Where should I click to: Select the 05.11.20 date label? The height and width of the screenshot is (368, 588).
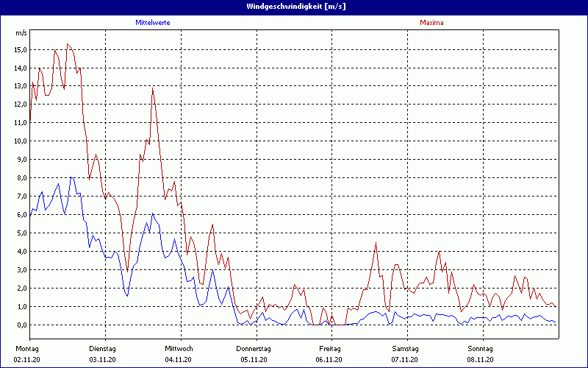pos(254,360)
